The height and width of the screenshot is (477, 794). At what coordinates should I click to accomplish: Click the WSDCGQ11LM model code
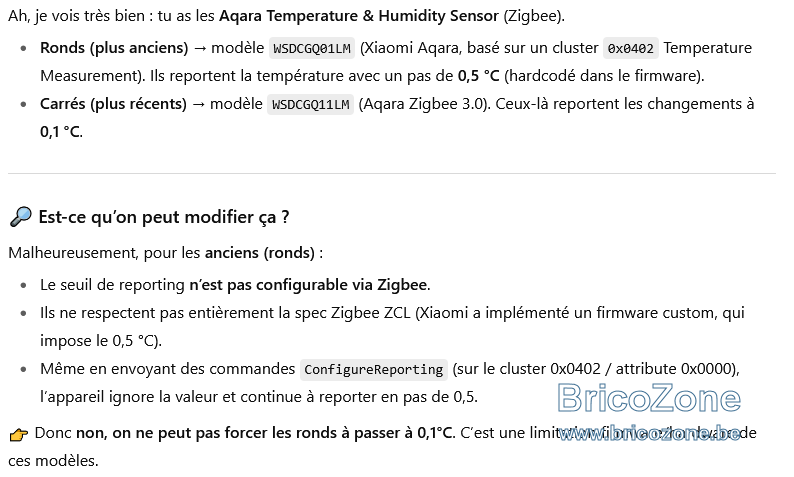[x=310, y=105]
